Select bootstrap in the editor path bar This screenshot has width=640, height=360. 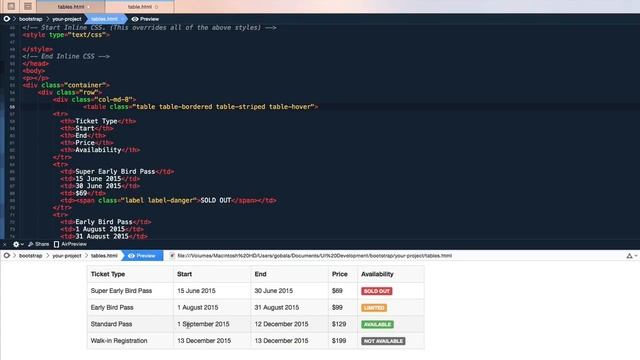click(x=31, y=19)
